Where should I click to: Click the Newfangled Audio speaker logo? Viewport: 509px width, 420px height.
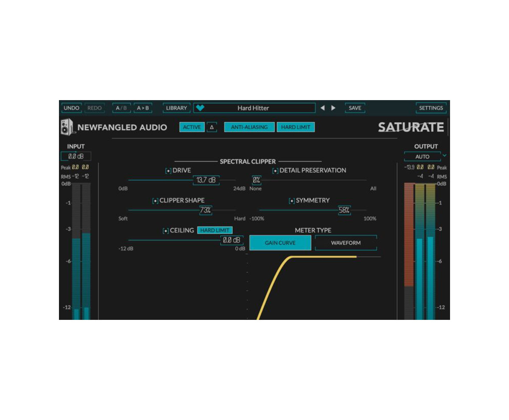[67, 127]
